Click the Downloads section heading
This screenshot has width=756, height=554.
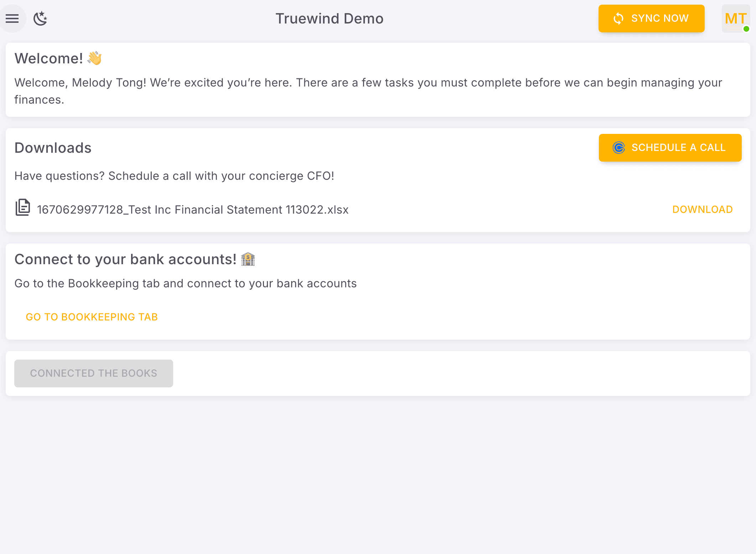click(53, 148)
